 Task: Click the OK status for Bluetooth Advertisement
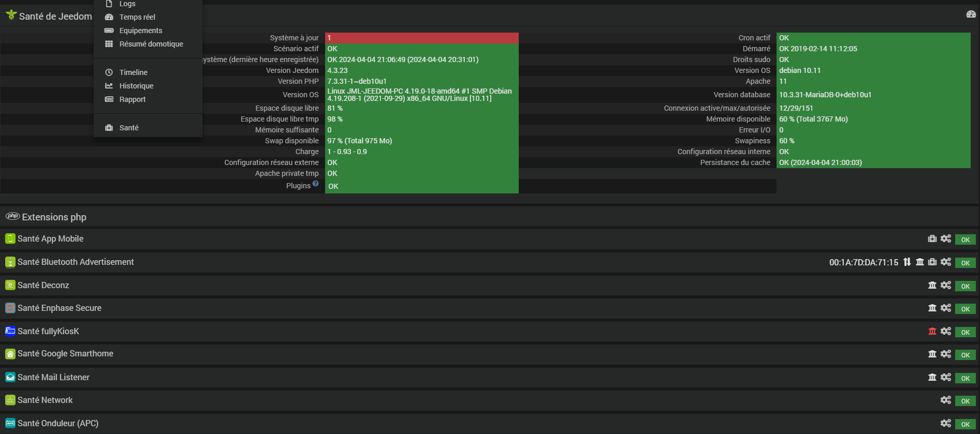966,263
